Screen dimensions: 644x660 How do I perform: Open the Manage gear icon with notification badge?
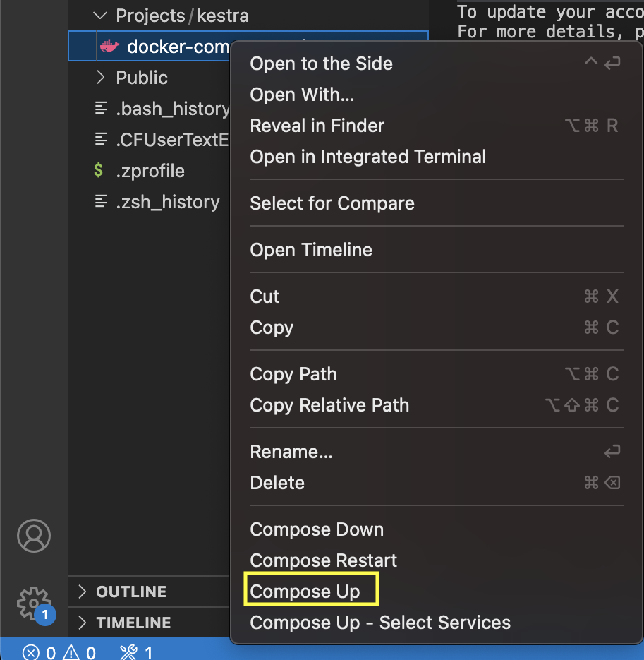pyautogui.click(x=34, y=604)
